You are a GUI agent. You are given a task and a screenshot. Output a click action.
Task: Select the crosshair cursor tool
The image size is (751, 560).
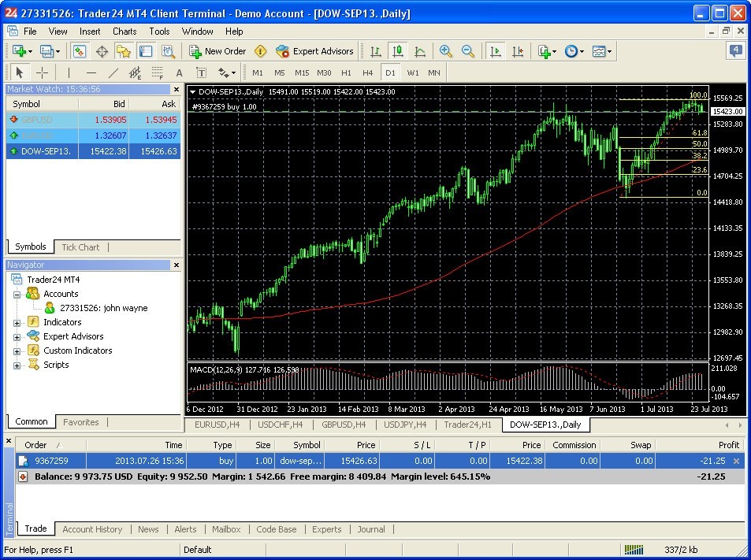click(x=43, y=72)
